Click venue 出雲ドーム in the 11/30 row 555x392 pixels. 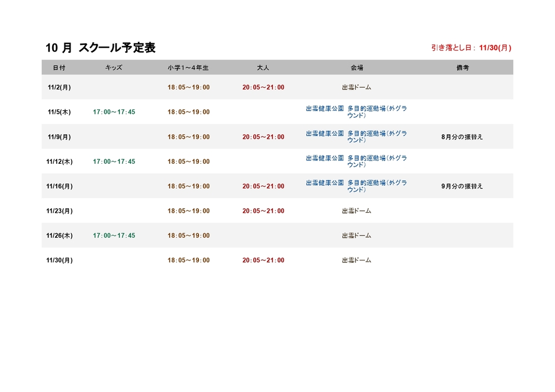357,260
